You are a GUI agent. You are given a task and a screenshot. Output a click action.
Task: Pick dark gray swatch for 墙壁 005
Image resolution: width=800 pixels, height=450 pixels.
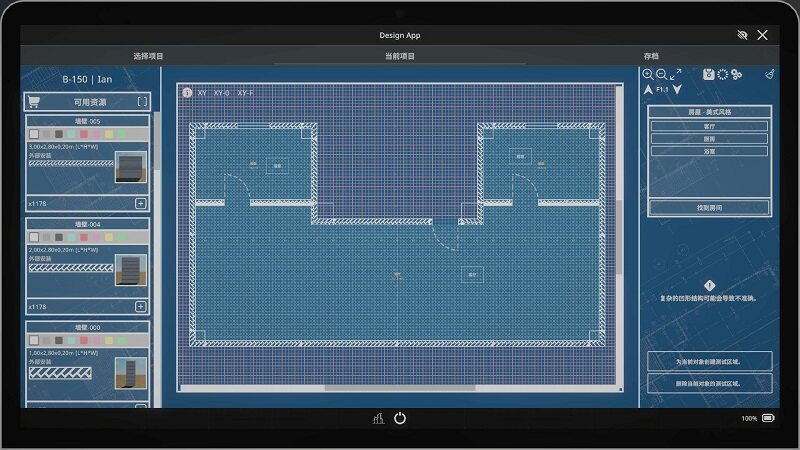tap(59, 134)
